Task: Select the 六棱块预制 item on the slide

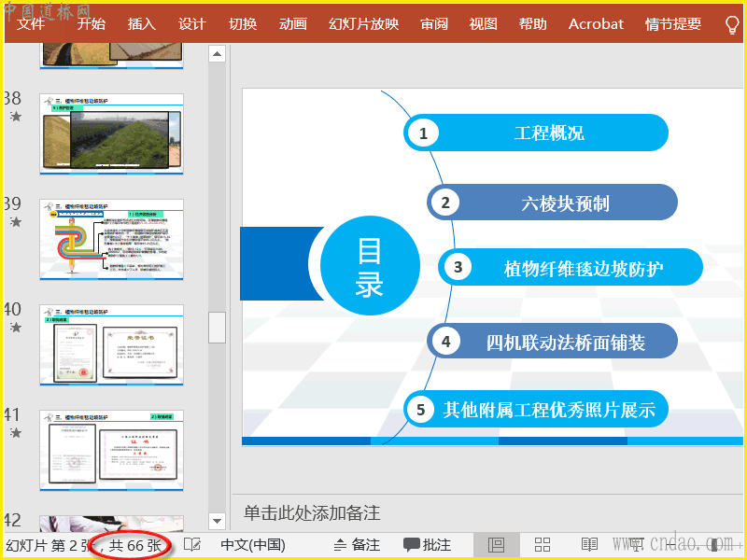Action: [552, 203]
